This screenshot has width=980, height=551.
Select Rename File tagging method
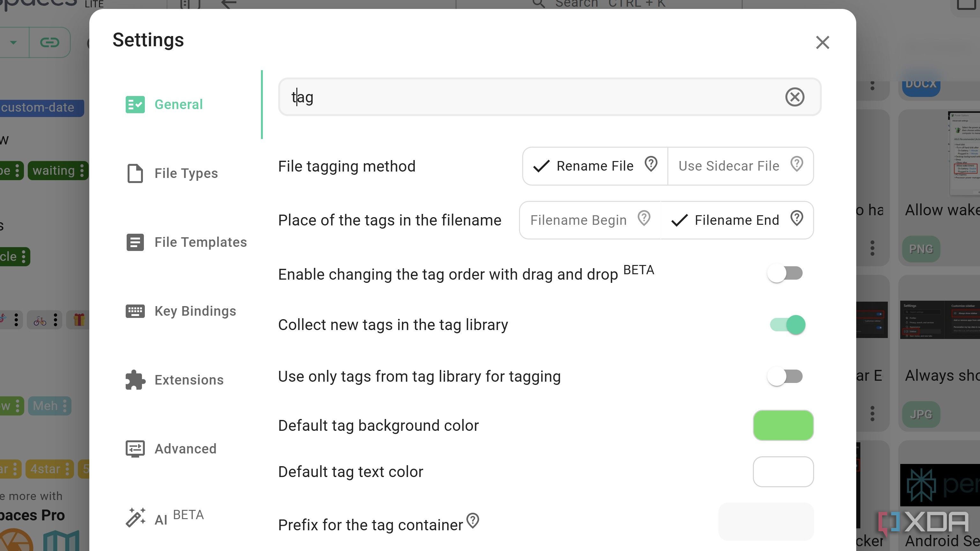[x=595, y=166]
